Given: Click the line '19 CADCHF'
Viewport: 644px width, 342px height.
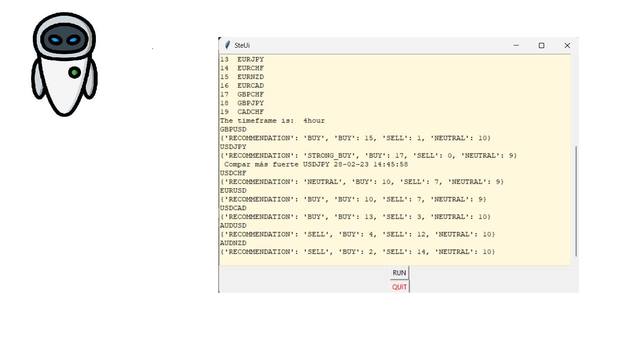Looking at the screenshot, I should [x=242, y=112].
